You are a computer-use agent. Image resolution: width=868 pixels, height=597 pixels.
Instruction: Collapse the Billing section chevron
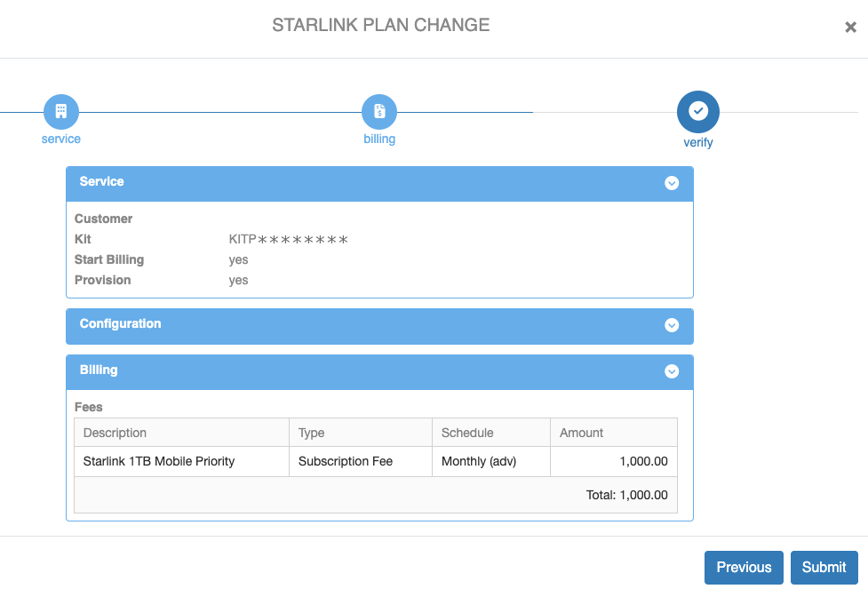(672, 371)
